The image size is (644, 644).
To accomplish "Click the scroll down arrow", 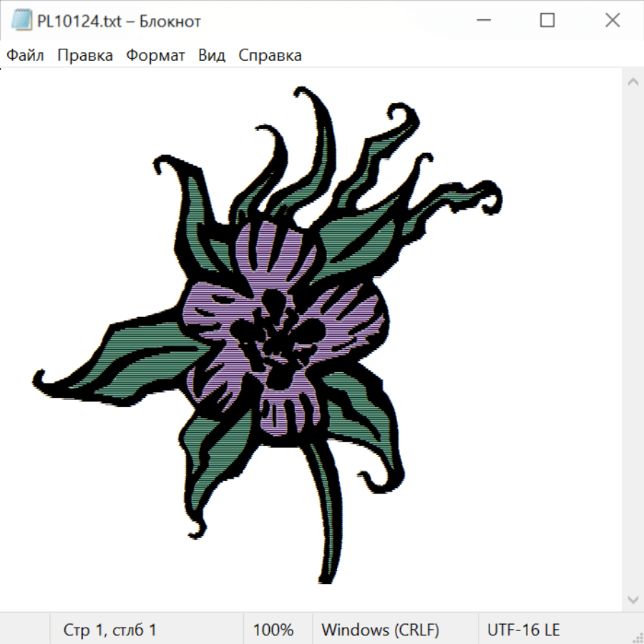I will point(633,599).
